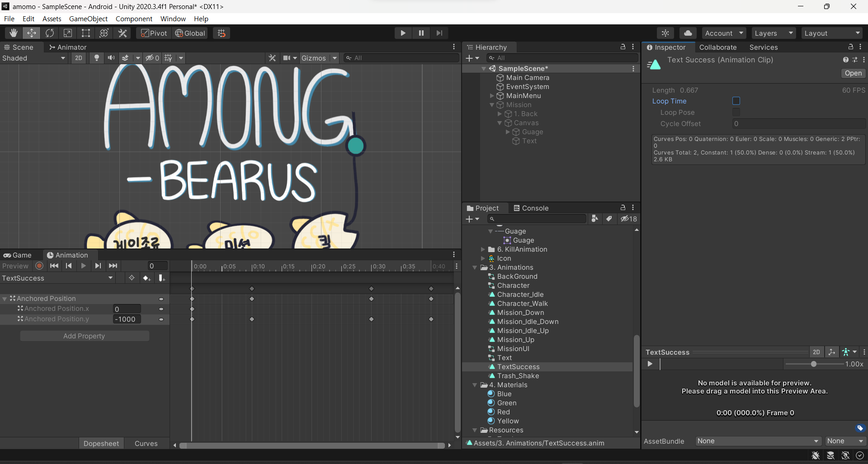The width and height of the screenshot is (868, 464).
Task: Select the Scale tool
Action: [68, 33]
